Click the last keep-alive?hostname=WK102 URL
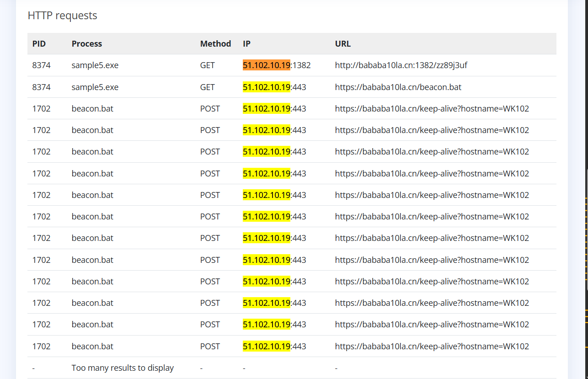The width and height of the screenshot is (588, 379). [x=432, y=347]
